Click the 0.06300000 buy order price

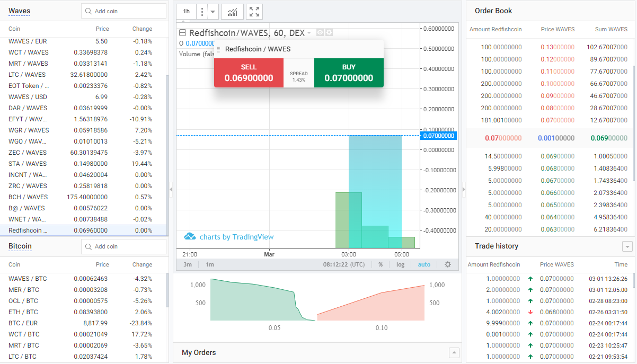point(558,229)
